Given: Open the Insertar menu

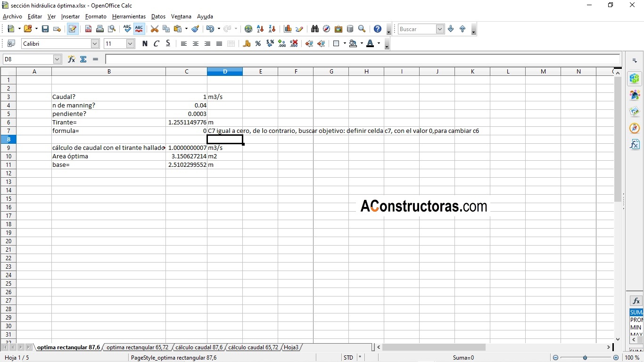Looking at the screenshot, I should (x=71, y=16).
